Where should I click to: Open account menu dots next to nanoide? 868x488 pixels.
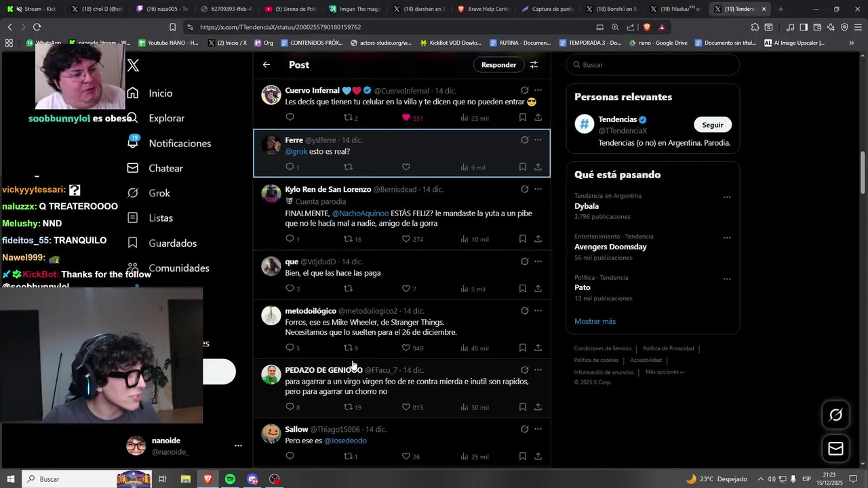[x=238, y=446]
